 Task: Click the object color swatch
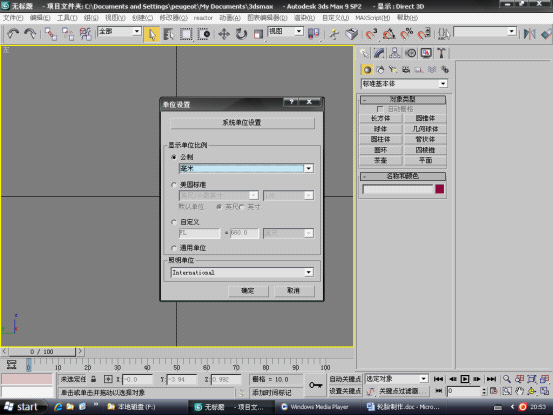pos(439,189)
